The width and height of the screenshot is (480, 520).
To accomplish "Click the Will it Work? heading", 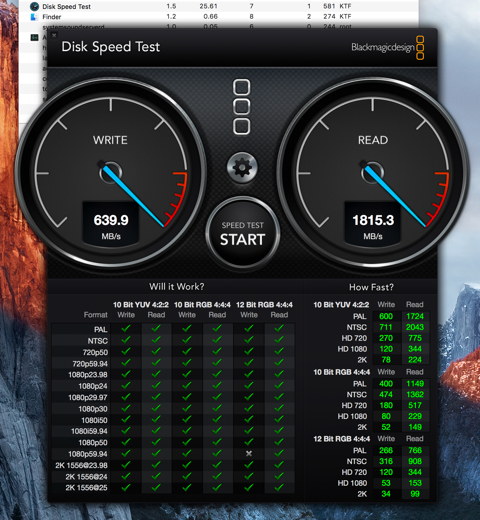I will point(177,287).
